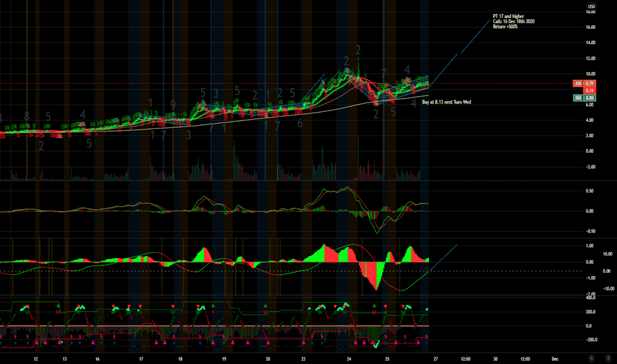Click the 200.0 oscillator scale label
This screenshot has width=617, height=364.
pos(591,312)
